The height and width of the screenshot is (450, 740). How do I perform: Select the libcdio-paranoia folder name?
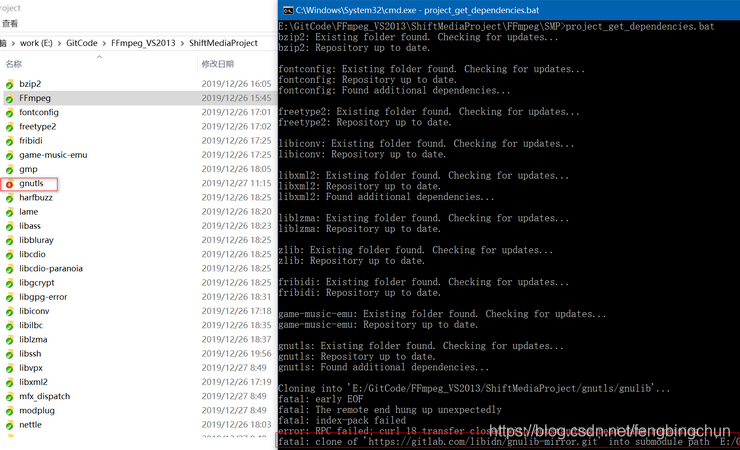[51, 268]
